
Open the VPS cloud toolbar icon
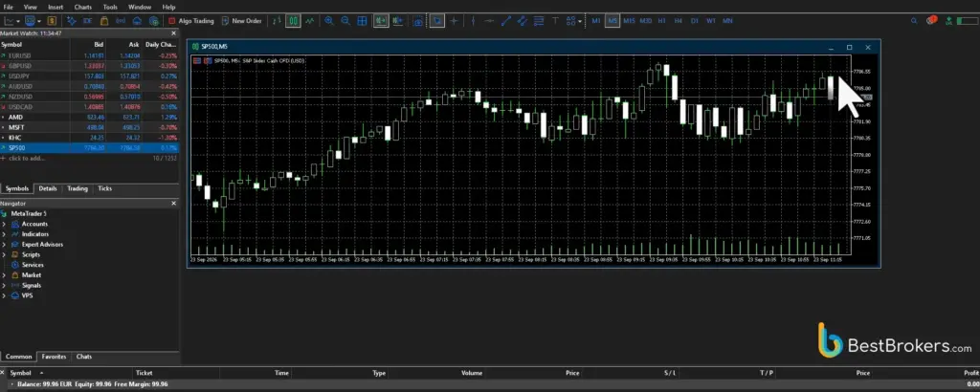point(137,21)
